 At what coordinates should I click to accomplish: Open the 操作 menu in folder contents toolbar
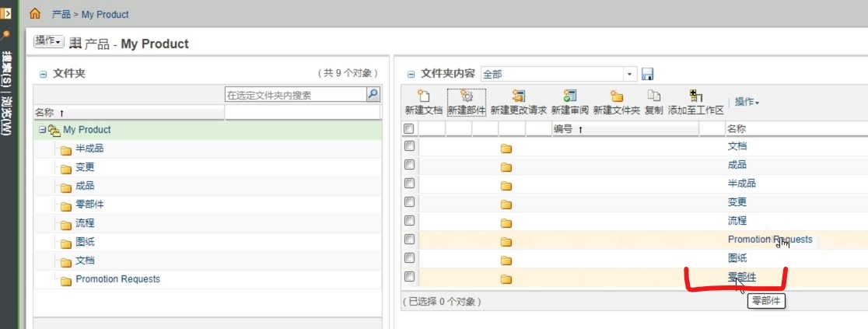pyautogui.click(x=747, y=102)
